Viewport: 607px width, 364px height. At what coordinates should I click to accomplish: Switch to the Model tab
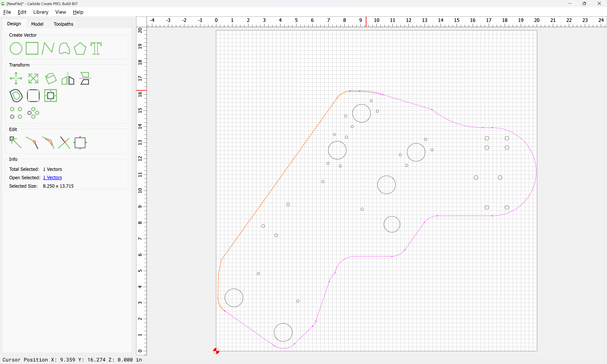(x=37, y=24)
